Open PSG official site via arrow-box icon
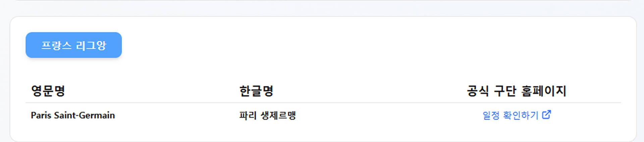Image resolution: width=644 pixels, height=142 pixels. [546, 115]
